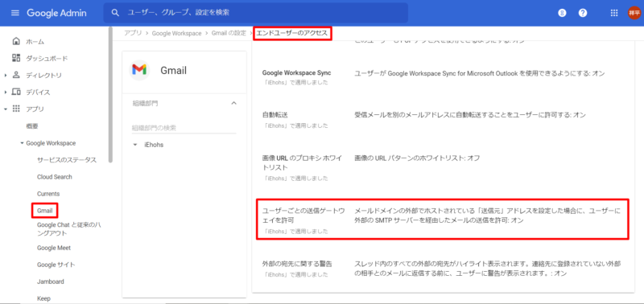Viewport: 644px width, 304px height.
Task: Collapse the 組織部門 section chevron
Action: [234, 103]
